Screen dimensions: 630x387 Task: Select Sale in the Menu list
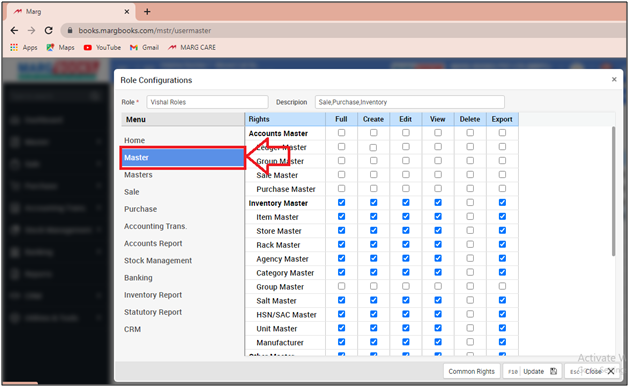pos(132,192)
